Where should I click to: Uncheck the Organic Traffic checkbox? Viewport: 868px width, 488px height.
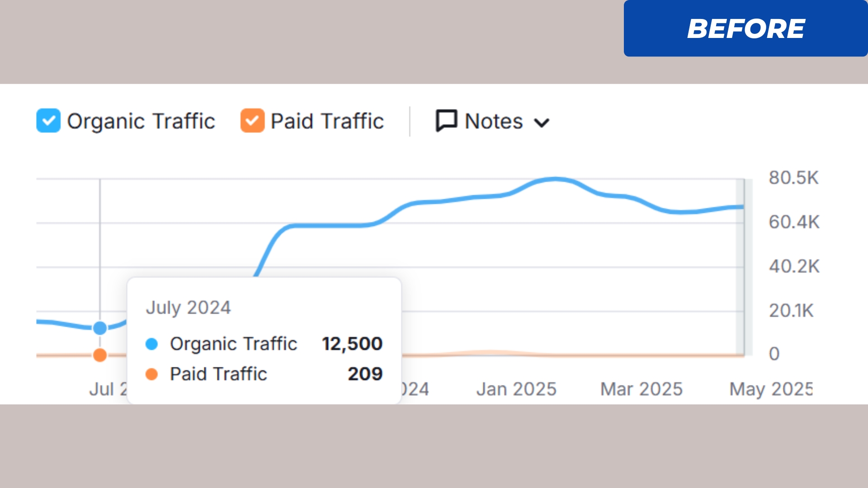pyautogui.click(x=48, y=121)
